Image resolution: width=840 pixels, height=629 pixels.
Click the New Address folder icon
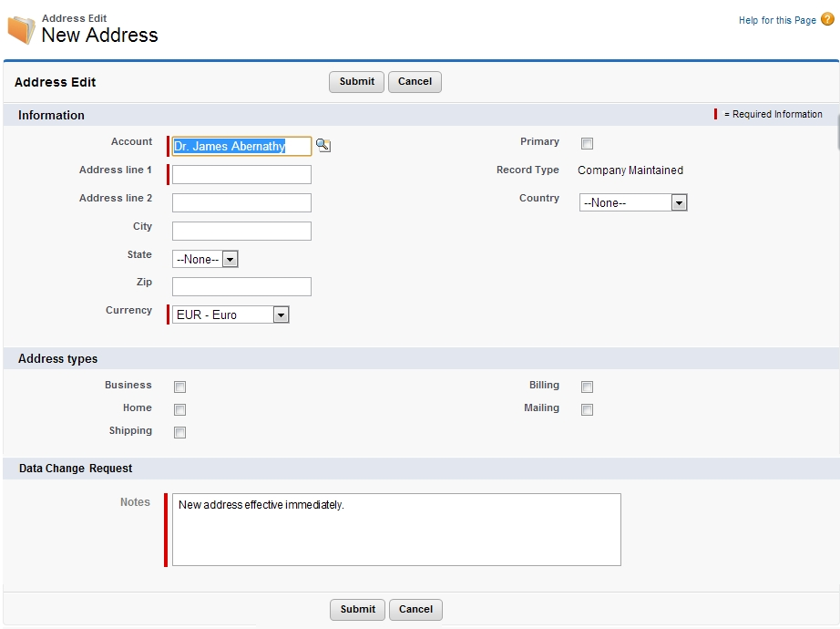(21, 29)
